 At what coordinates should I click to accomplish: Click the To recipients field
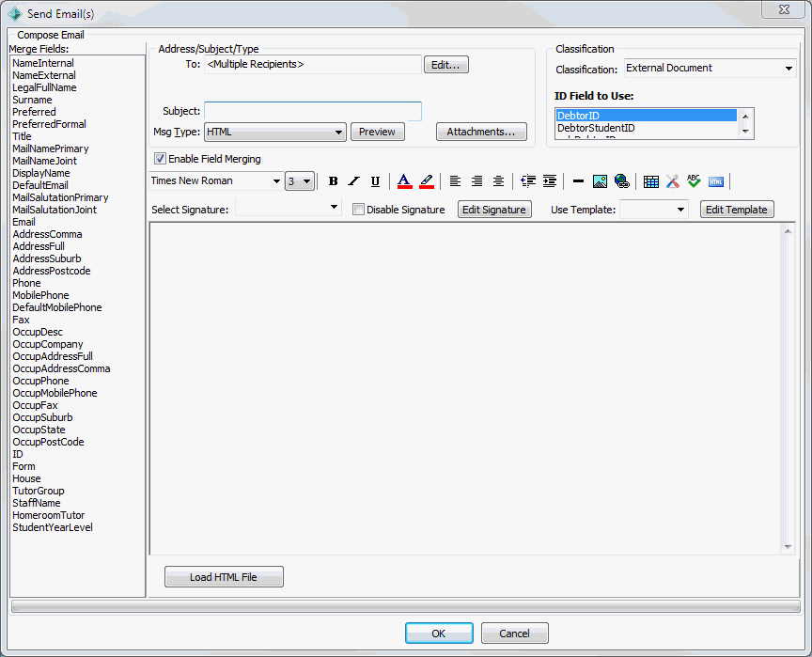pos(313,64)
